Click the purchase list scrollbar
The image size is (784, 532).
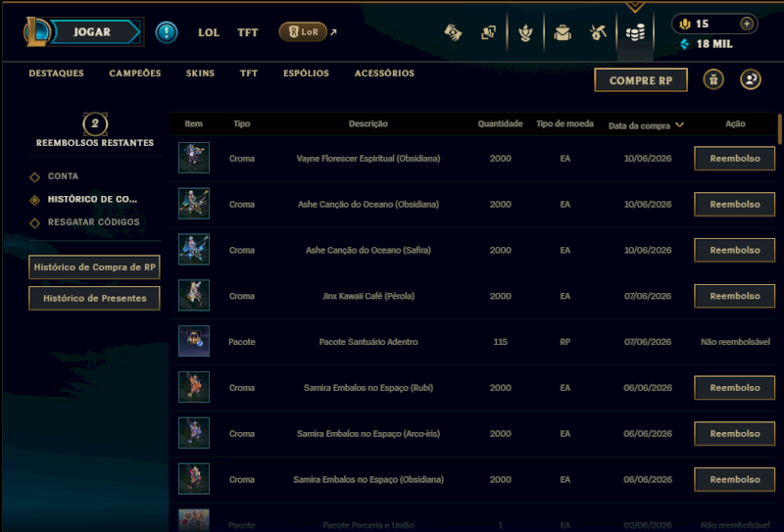coord(780,128)
